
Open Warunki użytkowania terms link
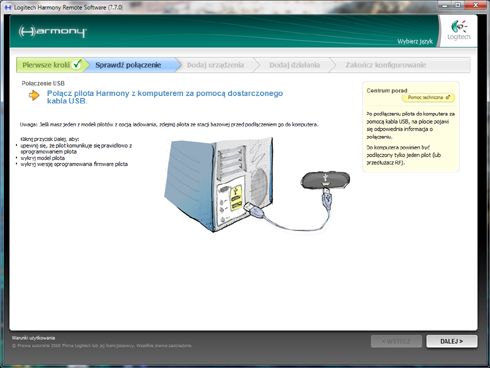click(33, 338)
